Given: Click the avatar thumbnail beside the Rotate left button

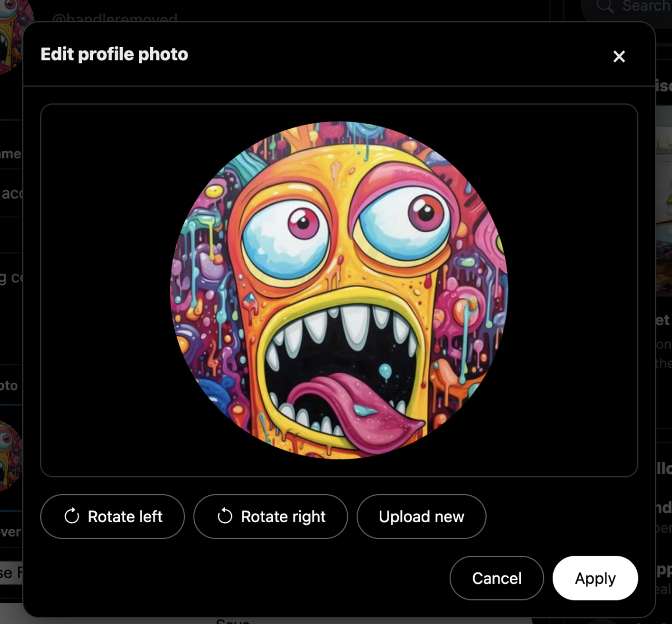Looking at the screenshot, I should click(x=11, y=456).
